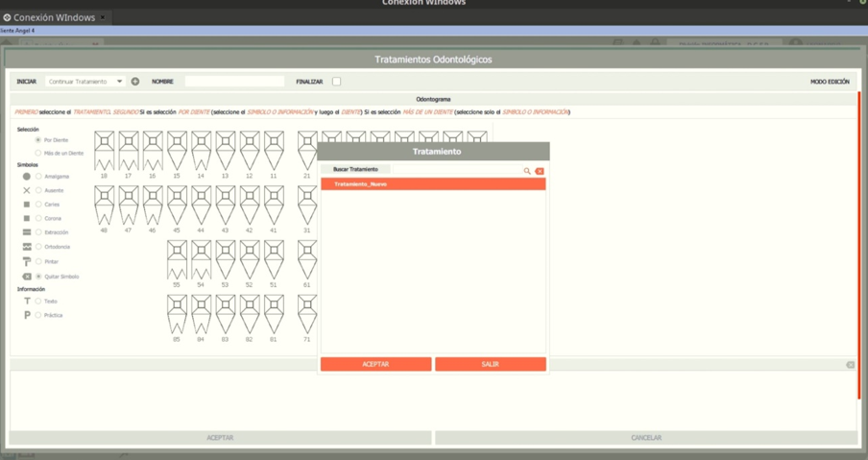The height and width of the screenshot is (460, 868).
Task: Select the Caries radio button
Action: 38,205
